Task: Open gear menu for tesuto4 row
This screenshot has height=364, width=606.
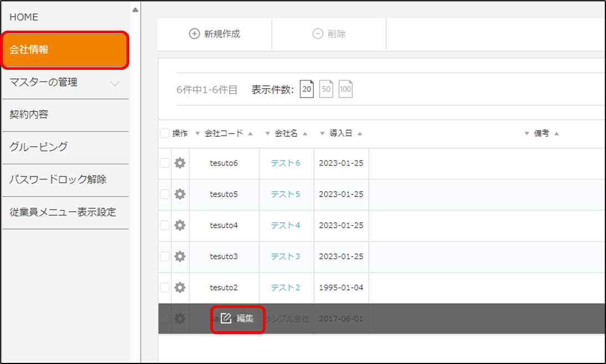Action: pos(180,225)
